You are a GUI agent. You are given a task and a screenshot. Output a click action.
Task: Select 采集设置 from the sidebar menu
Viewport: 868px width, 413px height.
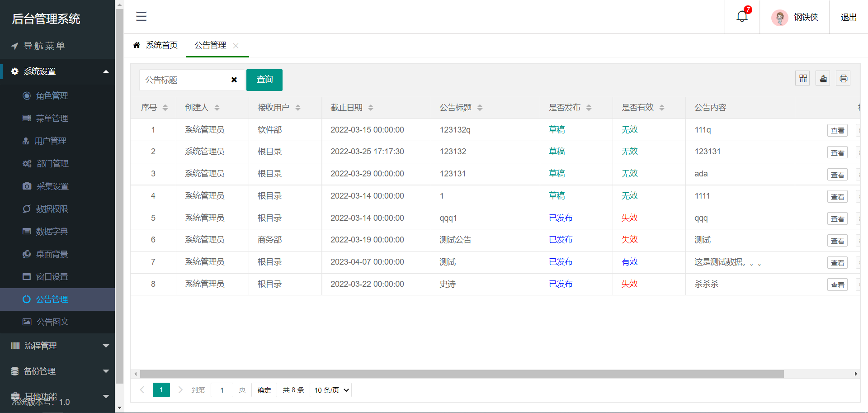53,186
